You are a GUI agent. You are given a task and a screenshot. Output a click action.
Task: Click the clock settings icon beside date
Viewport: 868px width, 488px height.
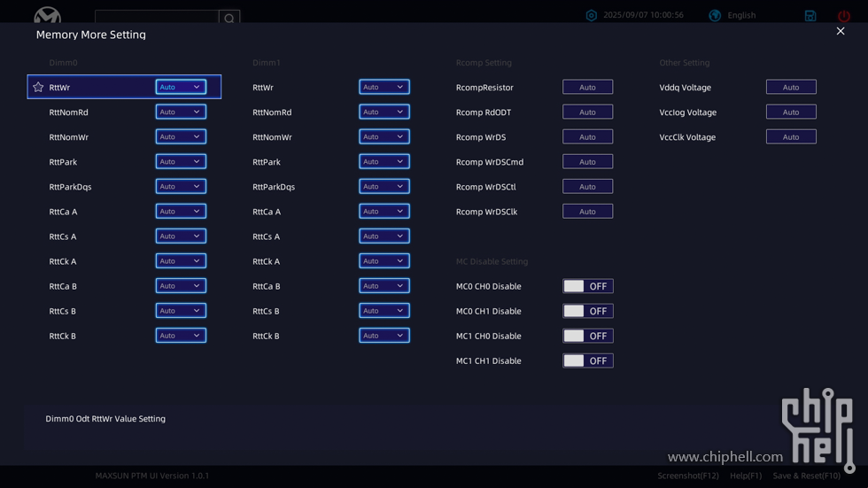[x=592, y=15]
